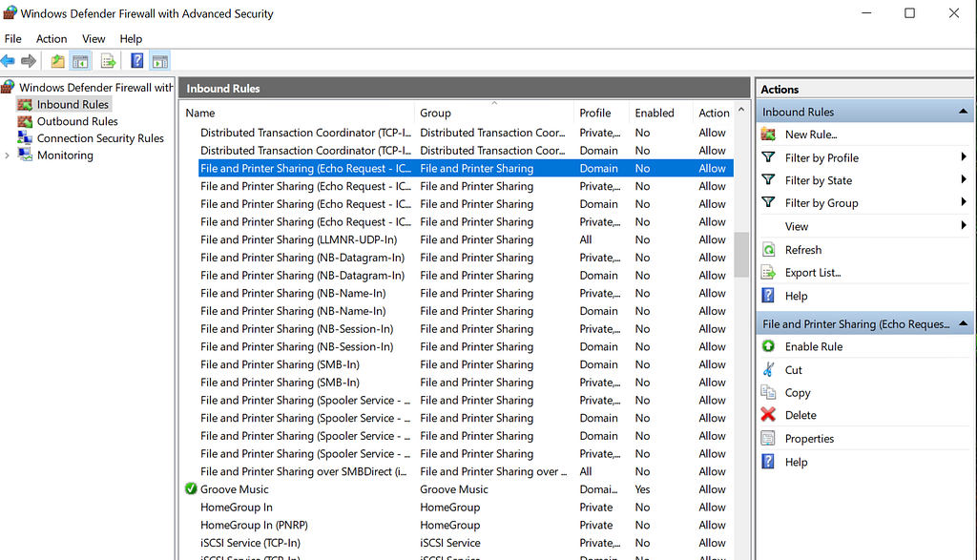This screenshot has width=977, height=560.
Task: Click the rules list vertical scrollbar thumb
Action: (741, 255)
